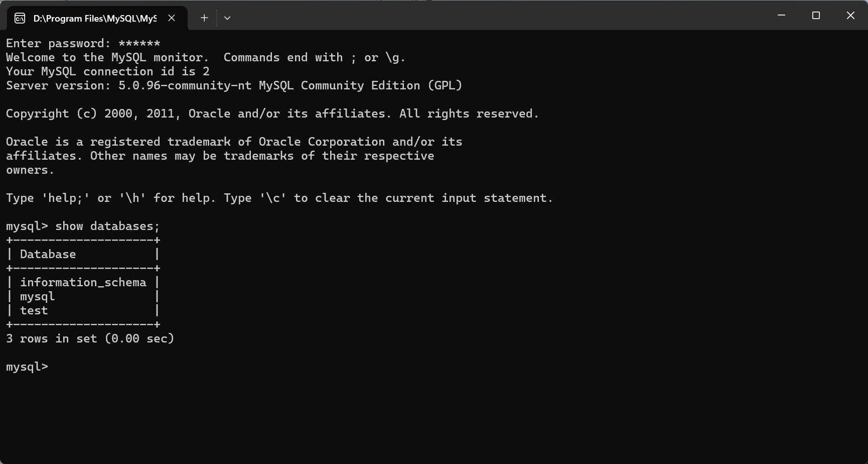Select the D:\Program Files\MySQL tab
The image size is (868, 464).
[95, 19]
